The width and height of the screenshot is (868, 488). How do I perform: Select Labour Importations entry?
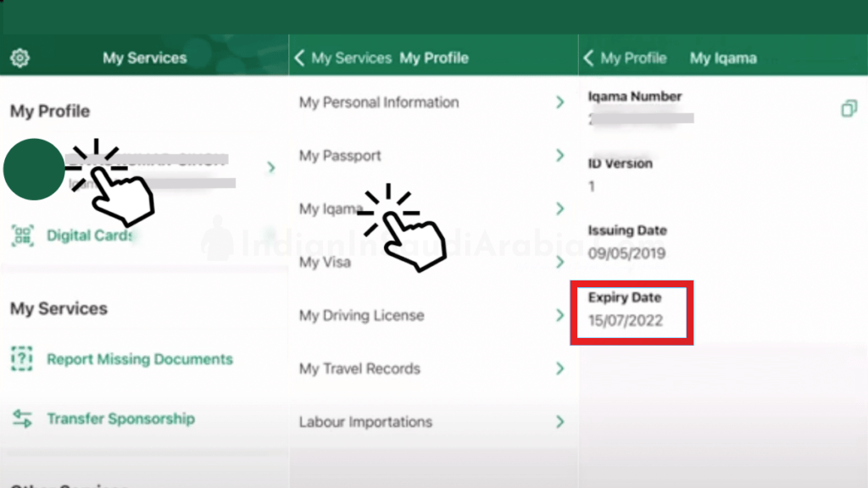365,422
